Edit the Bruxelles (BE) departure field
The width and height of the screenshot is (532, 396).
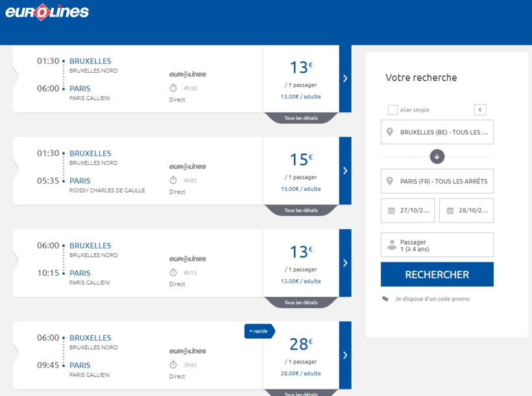[444, 132]
